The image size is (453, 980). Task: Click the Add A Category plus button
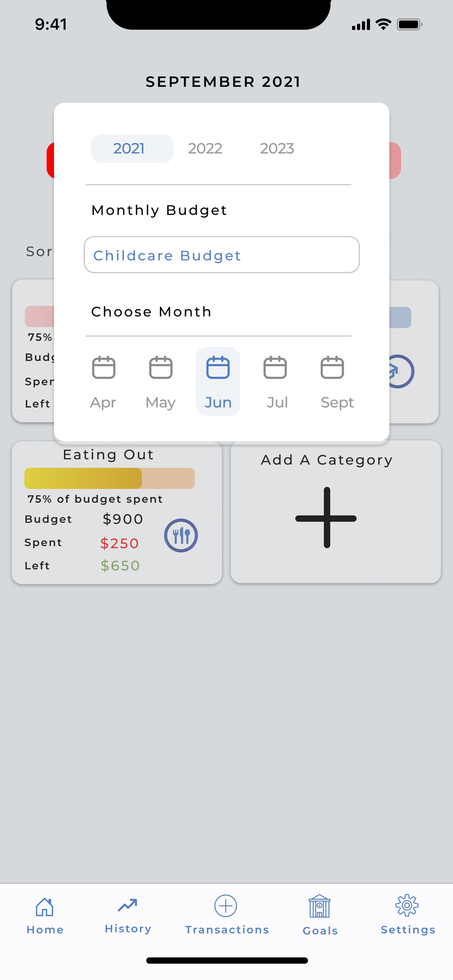[326, 517]
